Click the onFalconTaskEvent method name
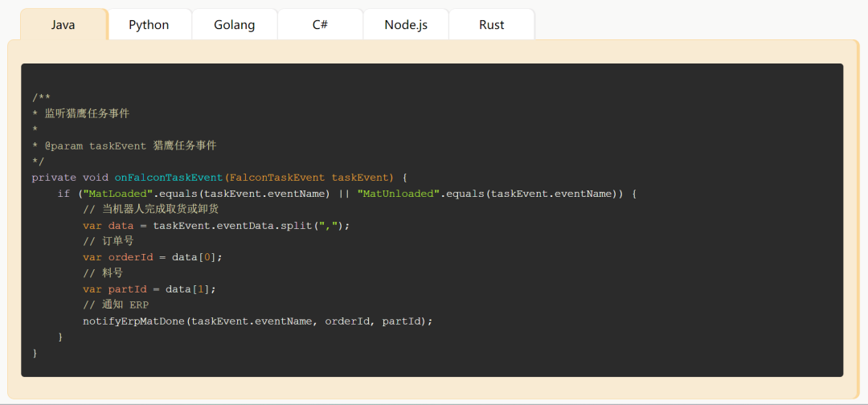Screen dimensions: 868x405 169,178
